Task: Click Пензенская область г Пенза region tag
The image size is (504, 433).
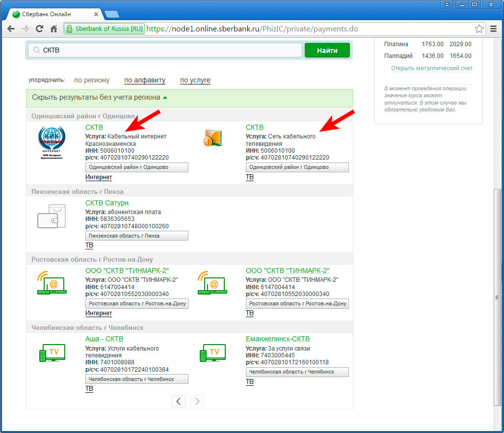Action: coord(136,236)
